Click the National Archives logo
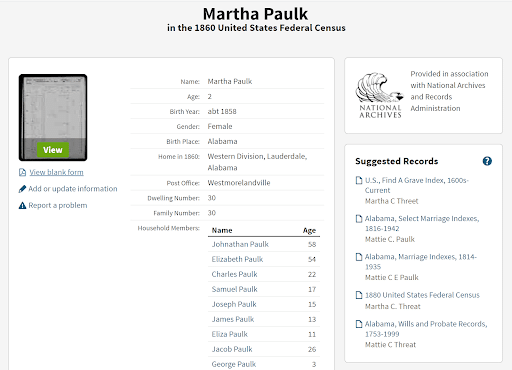The height and width of the screenshot is (370, 512). coord(380,95)
